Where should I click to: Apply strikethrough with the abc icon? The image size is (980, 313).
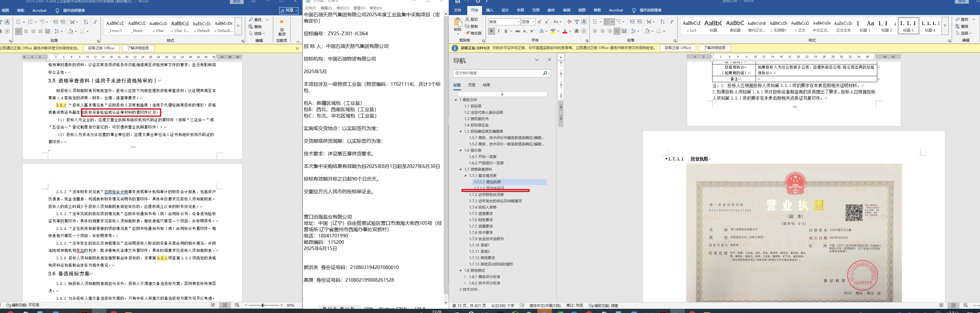[518, 31]
